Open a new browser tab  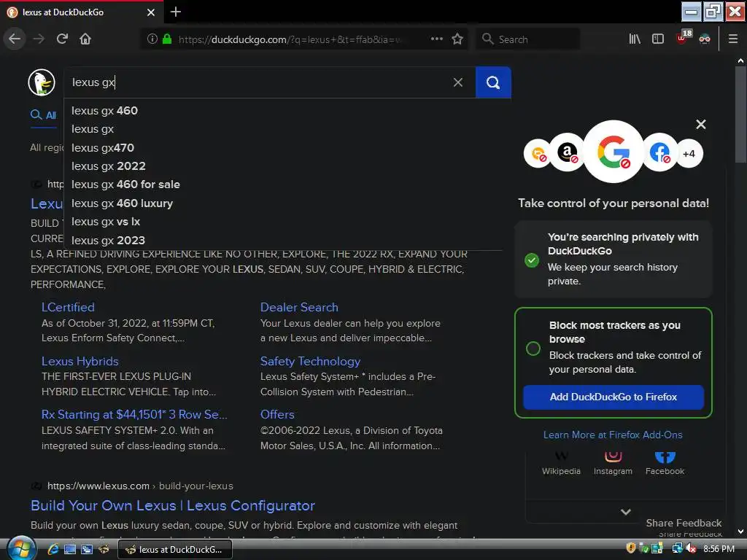pyautogui.click(x=175, y=12)
